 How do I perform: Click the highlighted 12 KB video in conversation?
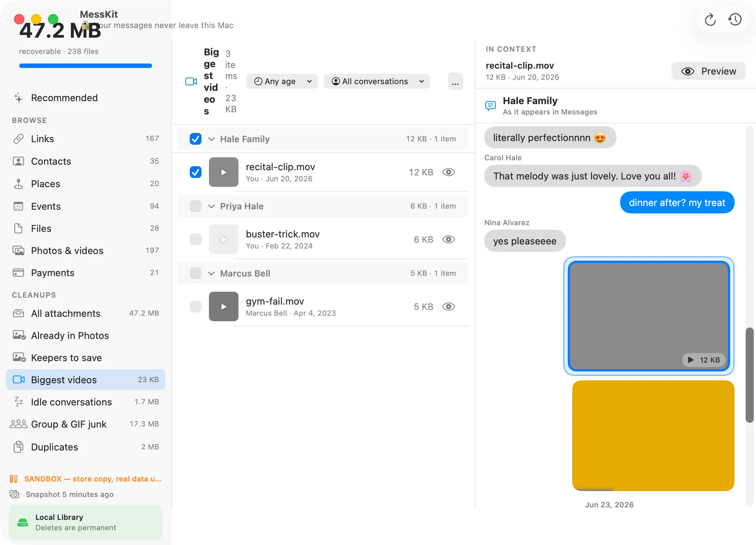(x=649, y=316)
